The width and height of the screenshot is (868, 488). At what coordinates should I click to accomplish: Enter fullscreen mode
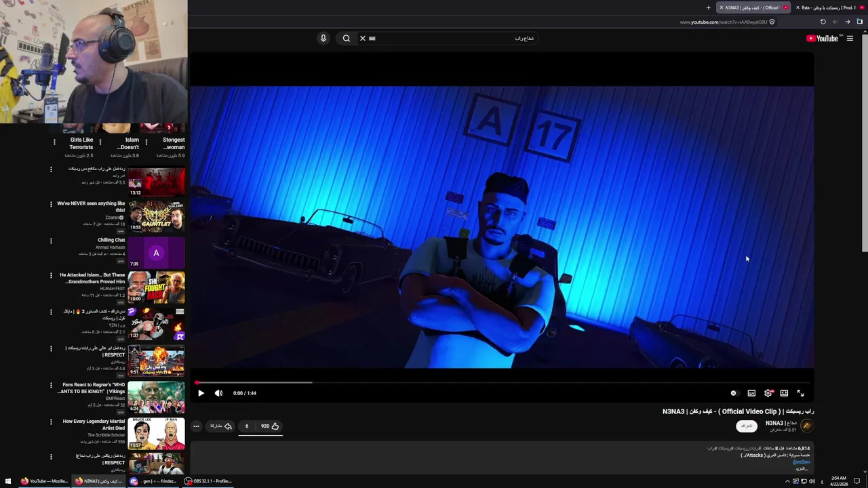coord(800,393)
